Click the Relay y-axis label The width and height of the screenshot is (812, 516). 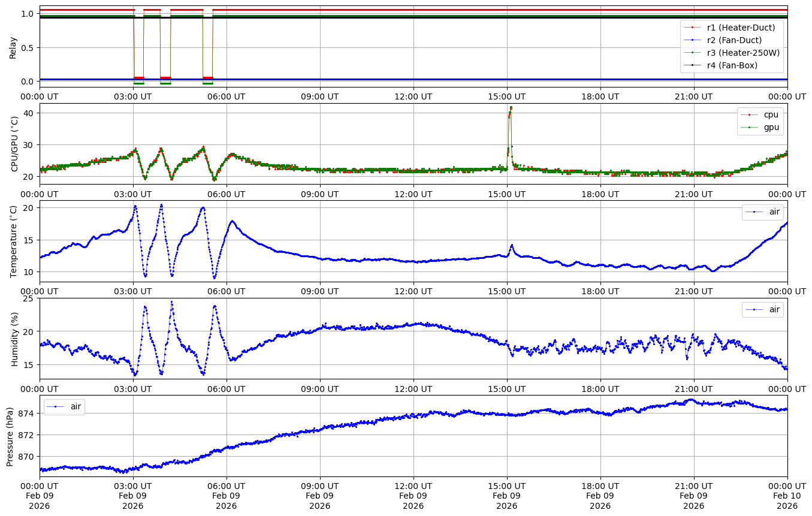(x=13, y=47)
